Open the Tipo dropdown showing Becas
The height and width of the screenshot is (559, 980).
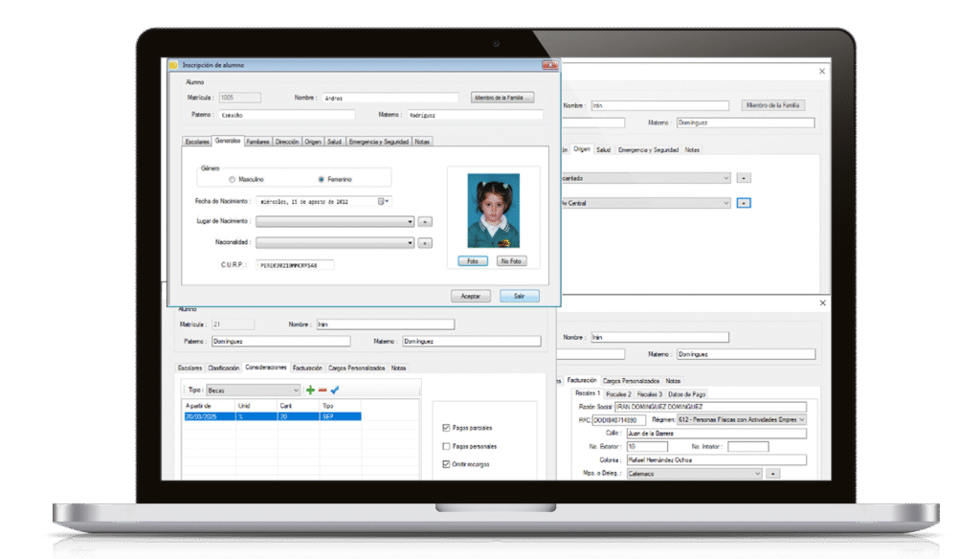295,390
